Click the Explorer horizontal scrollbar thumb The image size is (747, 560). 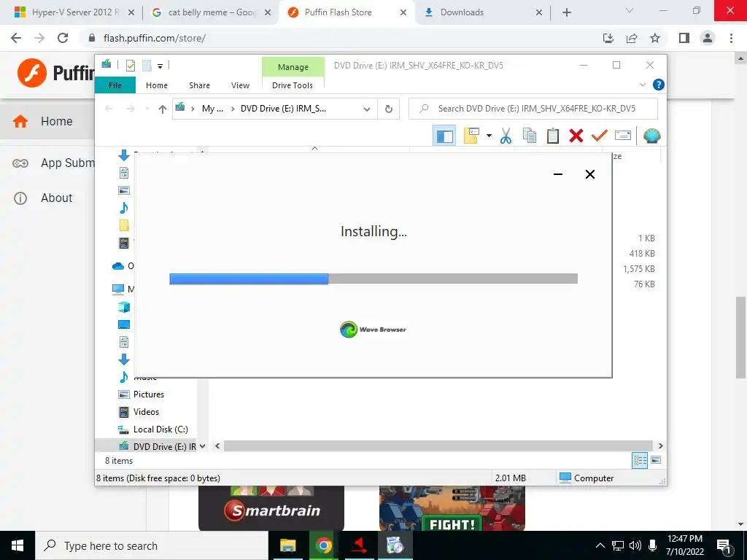pyautogui.click(x=438, y=446)
